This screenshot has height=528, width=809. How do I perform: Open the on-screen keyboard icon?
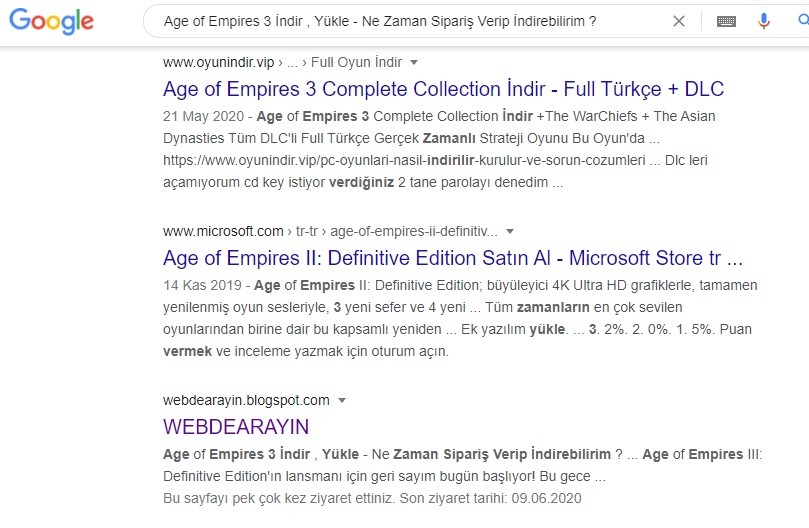(726, 21)
